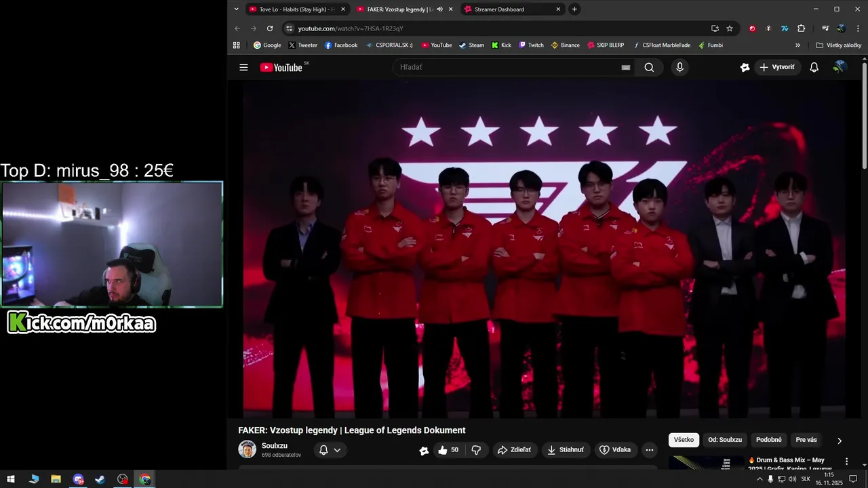This screenshot has height=488, width=868.
Task: Select the Pre vás filter chip
Action: point(806,440)
